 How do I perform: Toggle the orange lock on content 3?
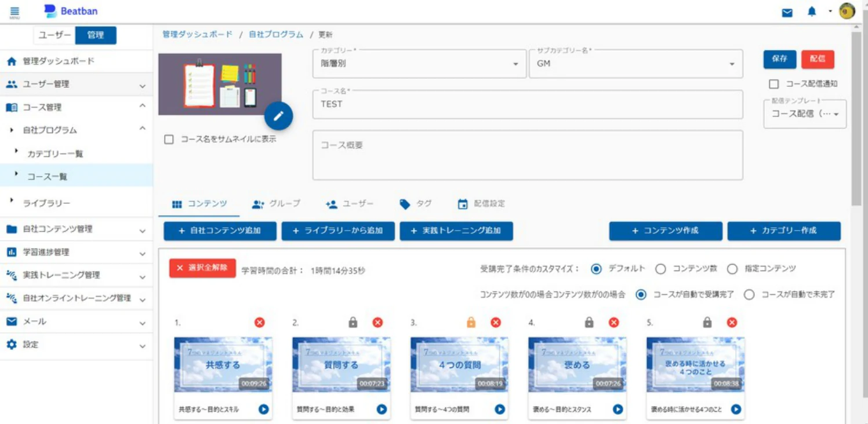pos(471,323)
